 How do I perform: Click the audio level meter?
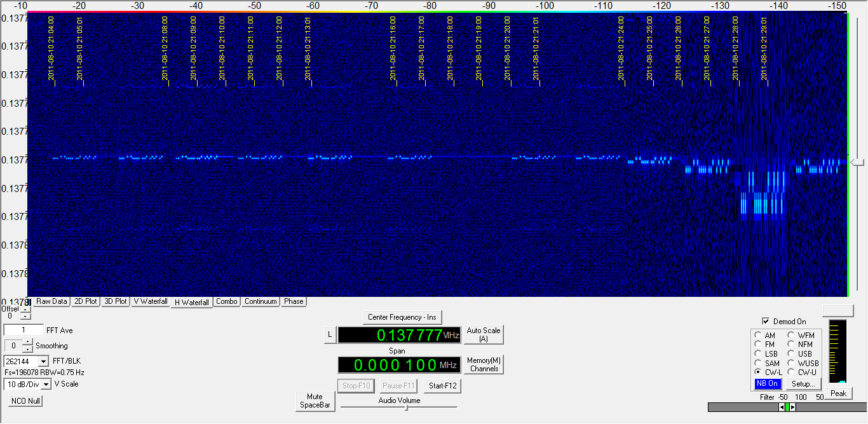click(x=837, y=352)
